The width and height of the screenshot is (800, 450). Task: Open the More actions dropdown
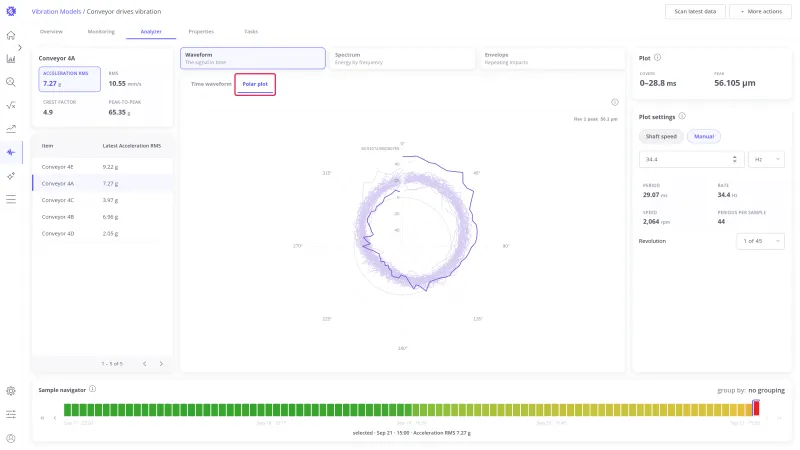(x=760, y=11)
